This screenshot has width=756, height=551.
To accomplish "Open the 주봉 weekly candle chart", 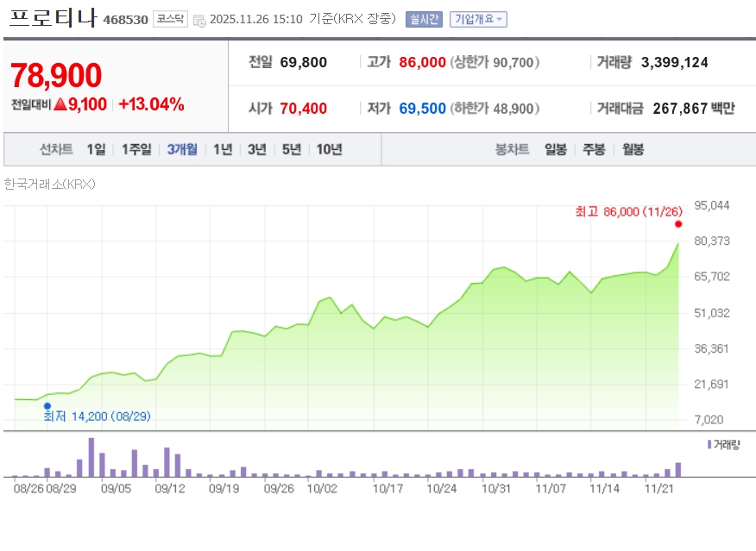I will pyautogui.click(x=595, y=149).
